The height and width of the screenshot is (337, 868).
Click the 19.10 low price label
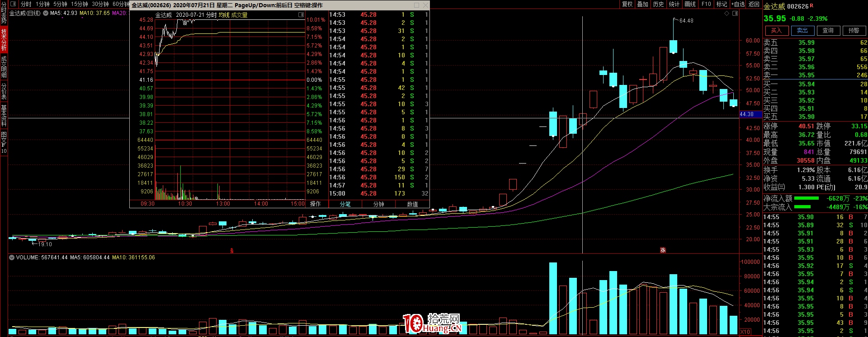[45, 244]
